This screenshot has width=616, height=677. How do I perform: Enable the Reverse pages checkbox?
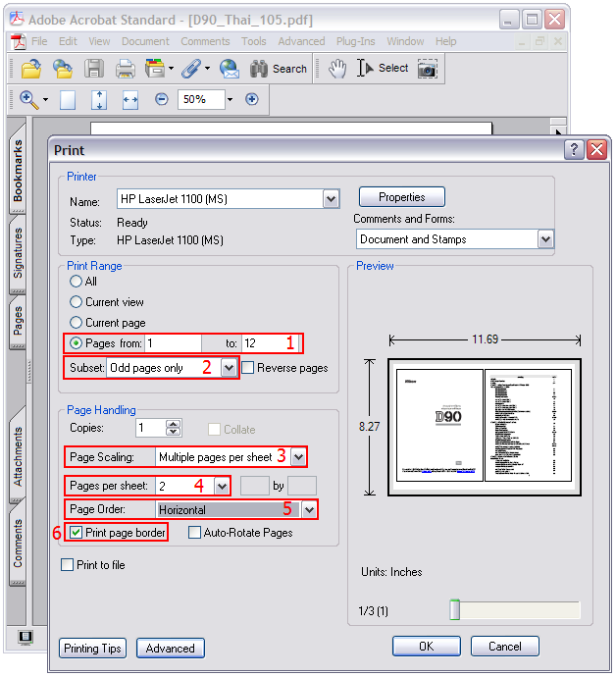coord(248,368)
